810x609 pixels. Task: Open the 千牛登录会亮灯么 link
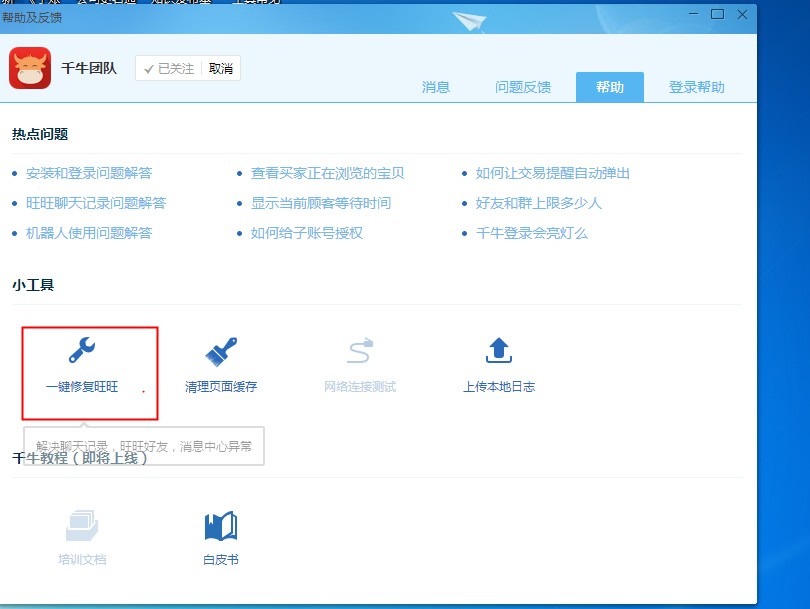(532, 233)
